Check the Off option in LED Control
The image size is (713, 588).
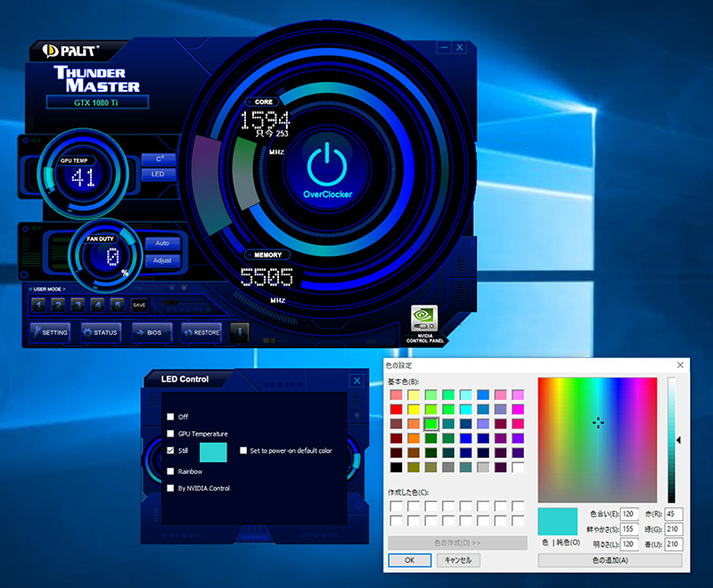point(170,417)
